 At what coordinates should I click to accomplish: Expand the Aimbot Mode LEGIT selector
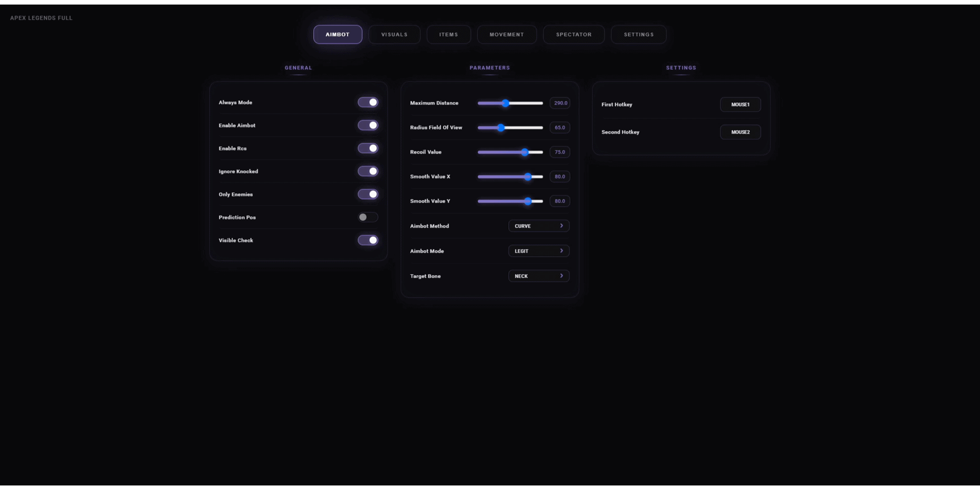(x=539, y=251)
